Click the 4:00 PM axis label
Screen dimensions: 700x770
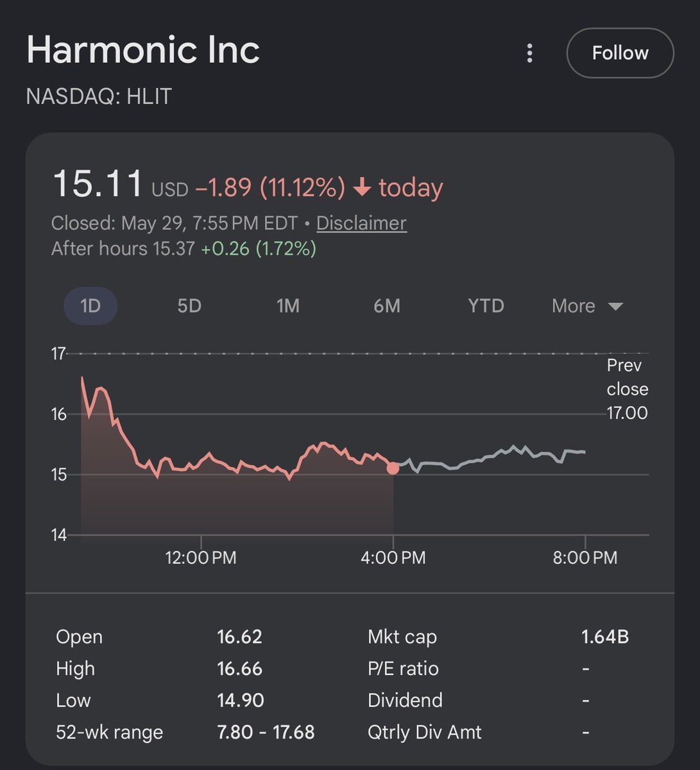393,557
